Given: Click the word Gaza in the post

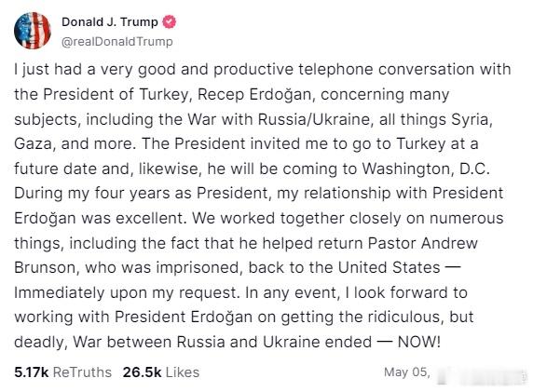Looking at the screenshot, I should 34,143.
